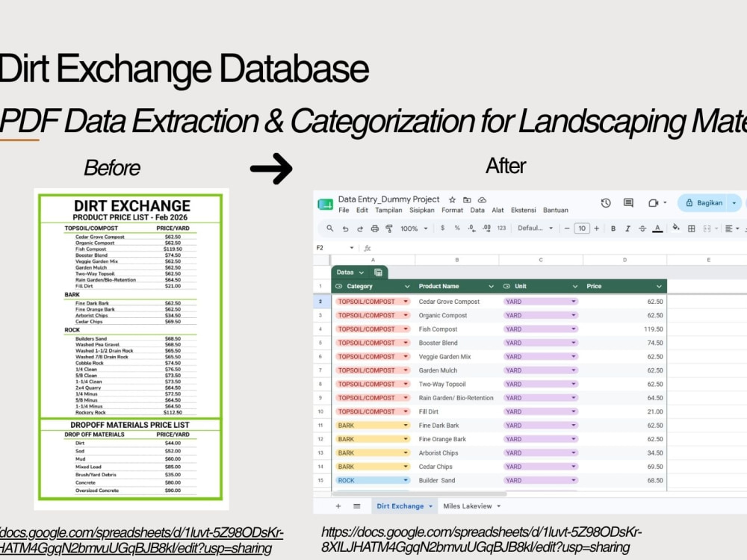Open the Dataa table calculator icon

(378, 273)
